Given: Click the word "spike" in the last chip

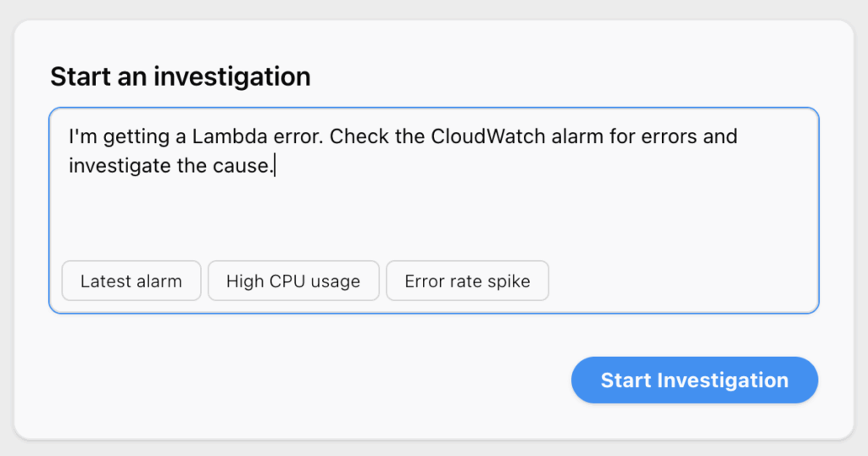Looking at the screenshot, I should pos(509,281).
